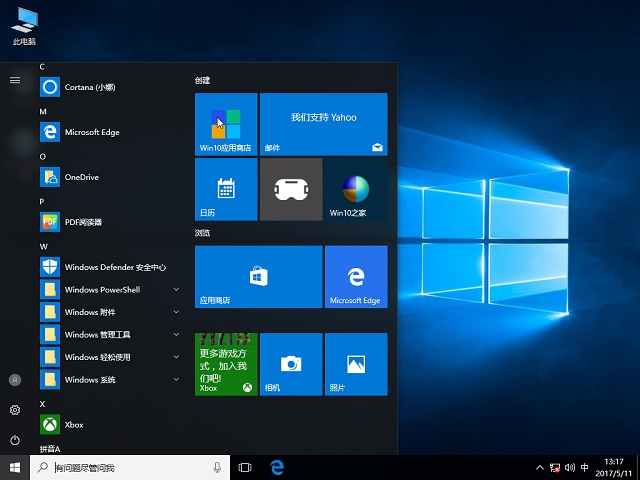Screen dimensions: 640x480
Task: Launch Edge from the taskbar
Action: (x=277, y=467)
